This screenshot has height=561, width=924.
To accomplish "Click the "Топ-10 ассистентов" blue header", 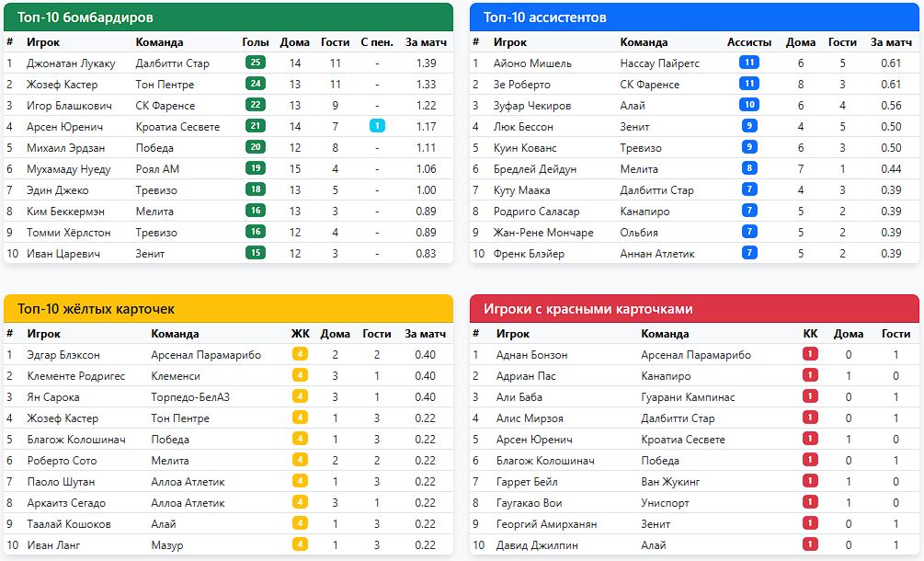I will [694, 17].
